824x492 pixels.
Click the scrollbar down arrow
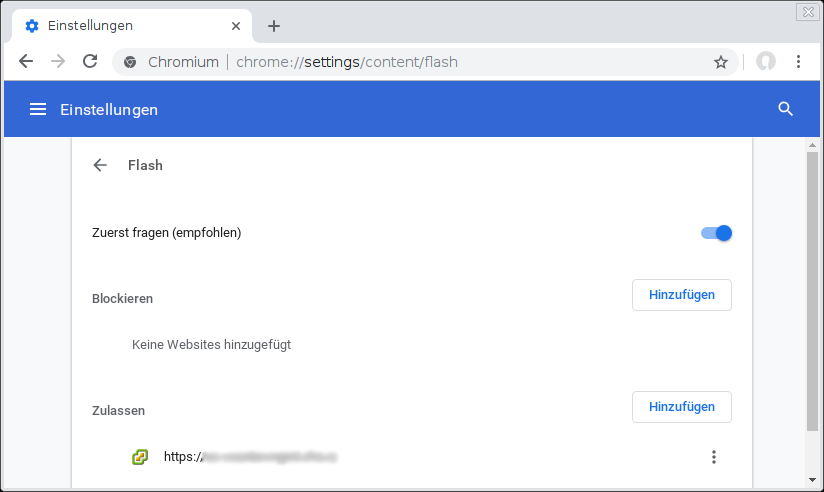click(812, 480)
